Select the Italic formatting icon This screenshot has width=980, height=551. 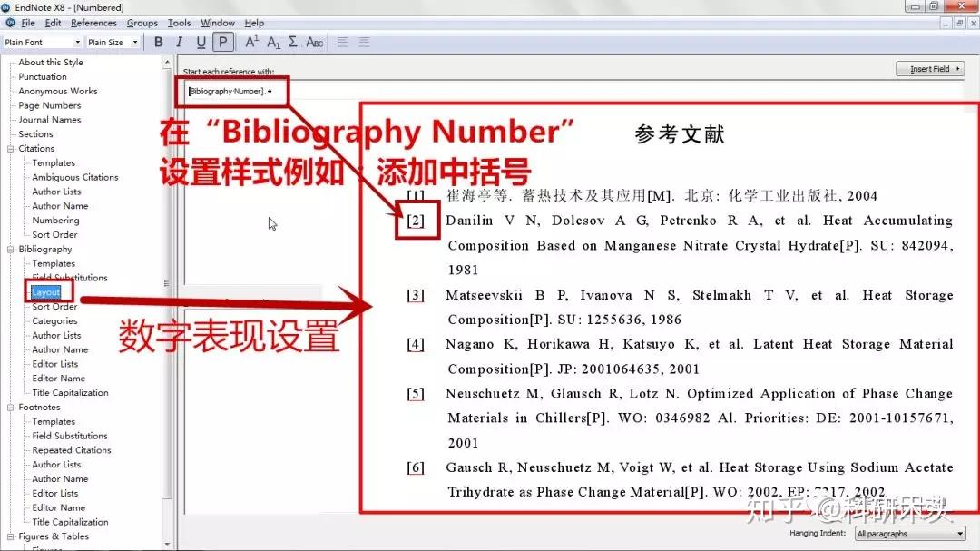coord(180,42)
